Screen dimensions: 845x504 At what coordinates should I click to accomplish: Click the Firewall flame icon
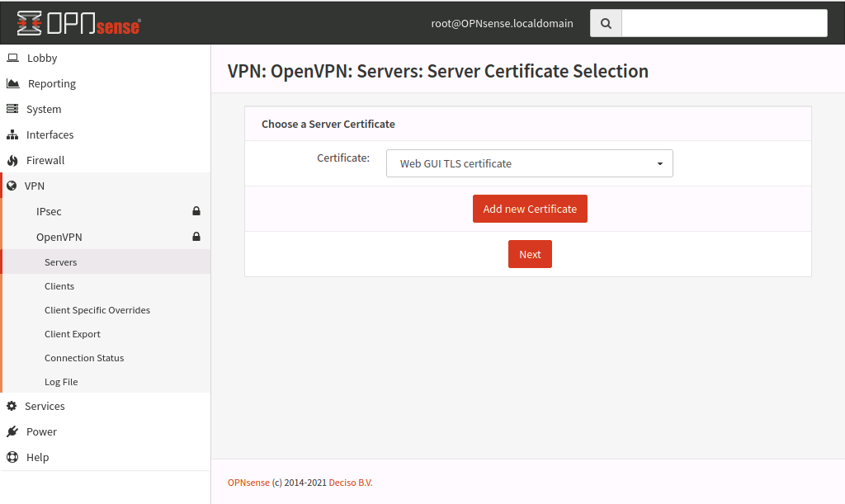point(12,160)
